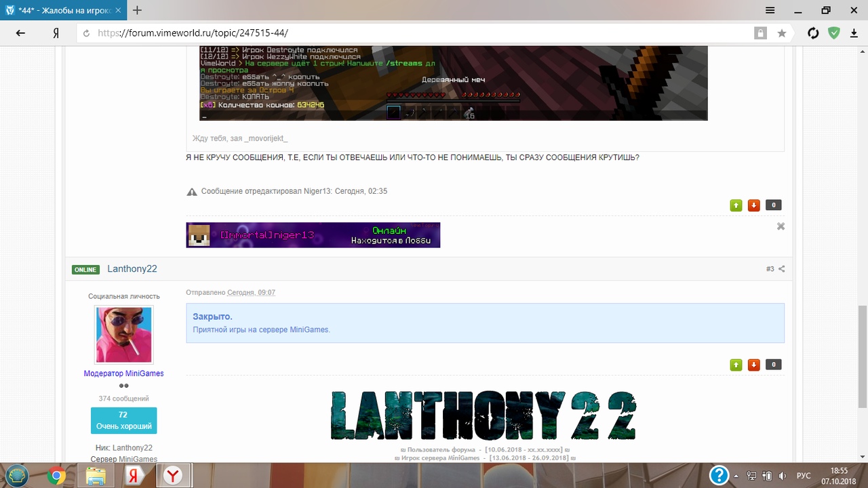
Task: Click the reputation count 0 on Niger13's post
Action: tap(774, 205)
